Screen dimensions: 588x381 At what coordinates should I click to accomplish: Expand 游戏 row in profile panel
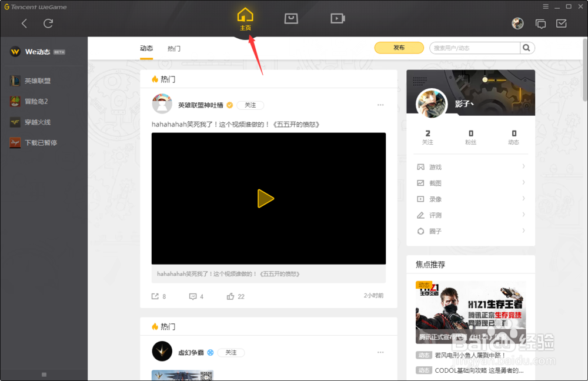tap(470, 167)
